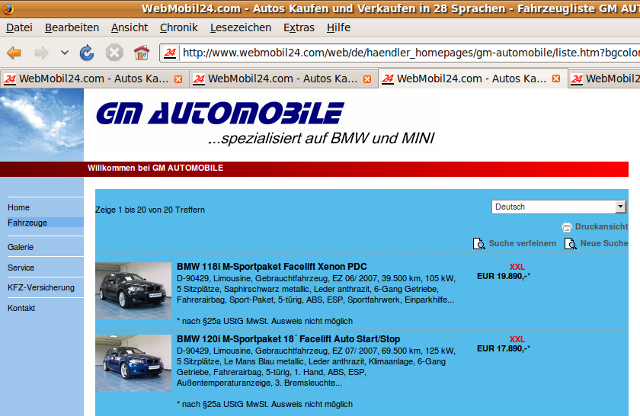Open the Bearbeiten menu

click(72, 27)
